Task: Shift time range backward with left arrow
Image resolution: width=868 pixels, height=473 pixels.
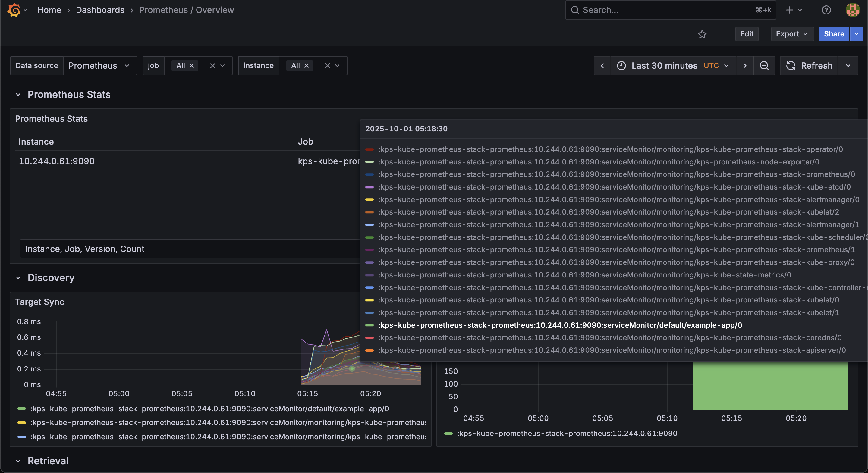Action: (x=602, y=66)
